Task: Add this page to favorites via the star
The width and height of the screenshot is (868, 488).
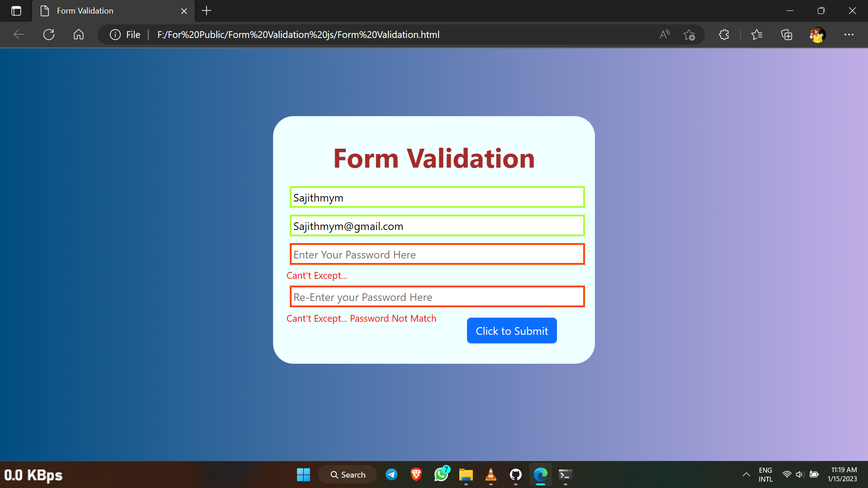Action: (689, 34)
